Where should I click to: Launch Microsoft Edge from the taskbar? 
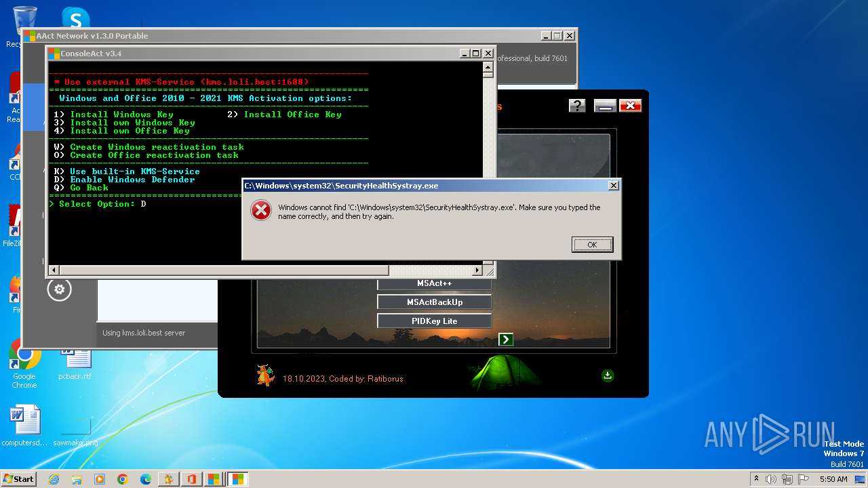[x=145, y=479]
